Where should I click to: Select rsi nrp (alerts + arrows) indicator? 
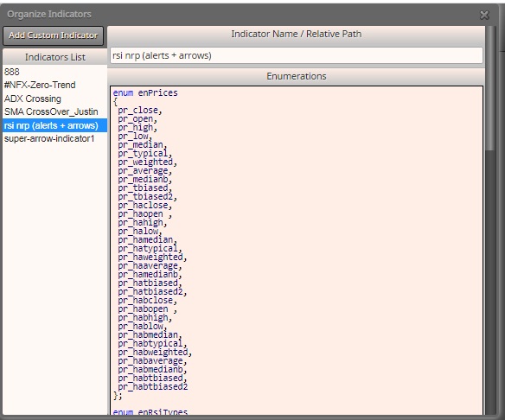54,125
